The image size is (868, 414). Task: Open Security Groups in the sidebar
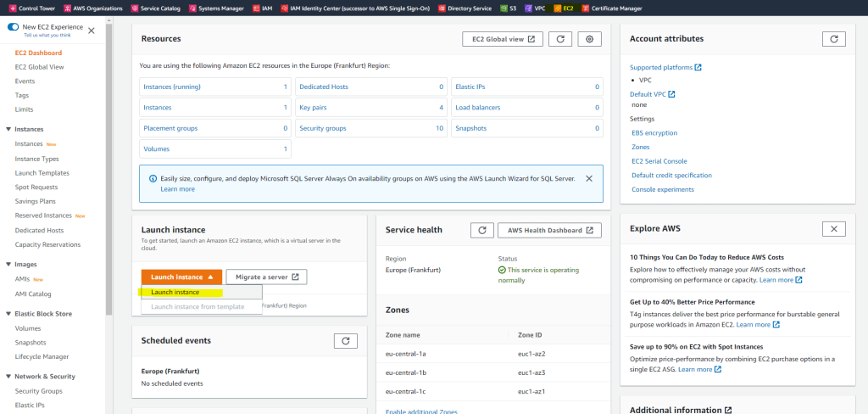point(38,391)
